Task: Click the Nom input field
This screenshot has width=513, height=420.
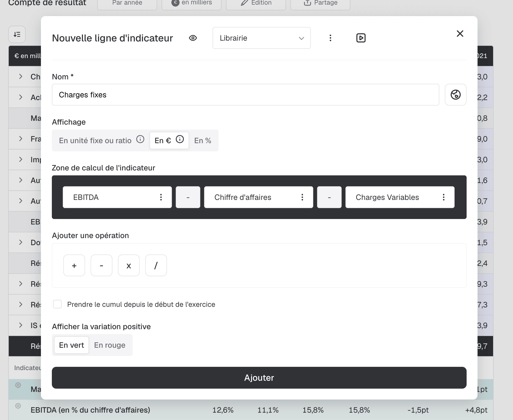Action: pyautogui.click(x=245, y=95)
